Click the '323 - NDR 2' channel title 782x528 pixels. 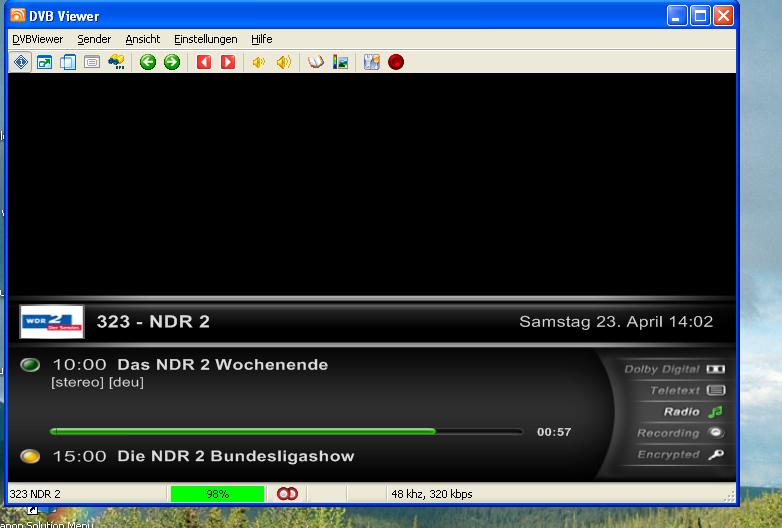click(153, 322)
